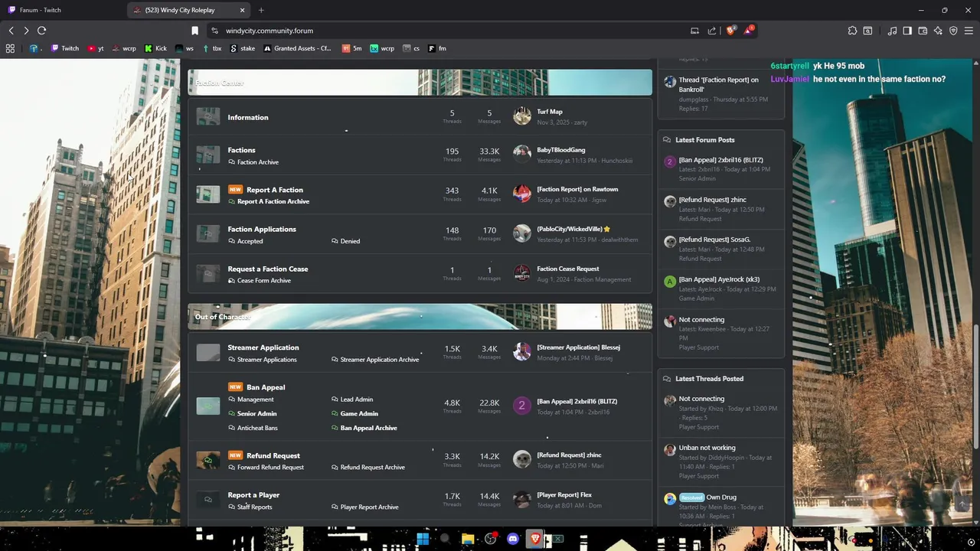Viewport: 980px width, 551px height.
Task: Open the Kick bookmark
Action: pyautogui.click(x=155, y=48)
